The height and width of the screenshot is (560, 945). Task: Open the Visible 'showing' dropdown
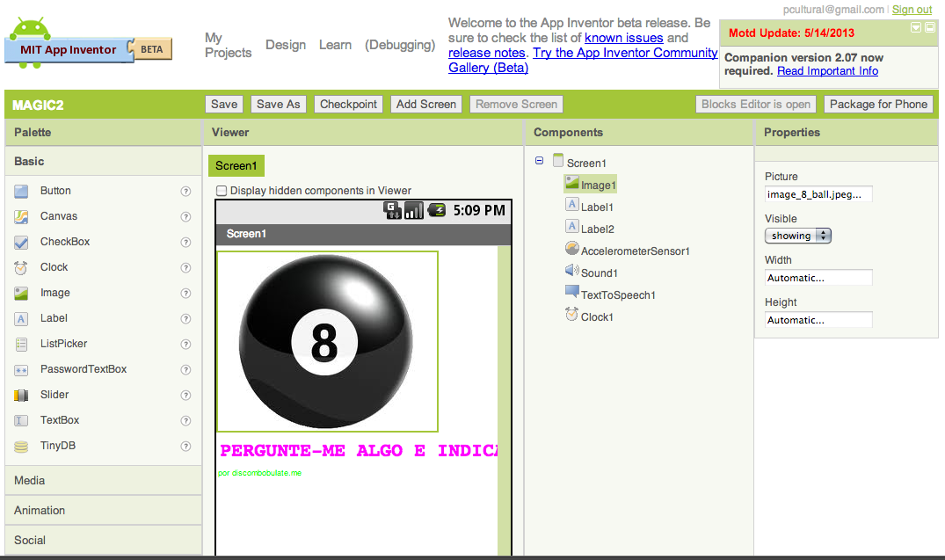[797, 235]
